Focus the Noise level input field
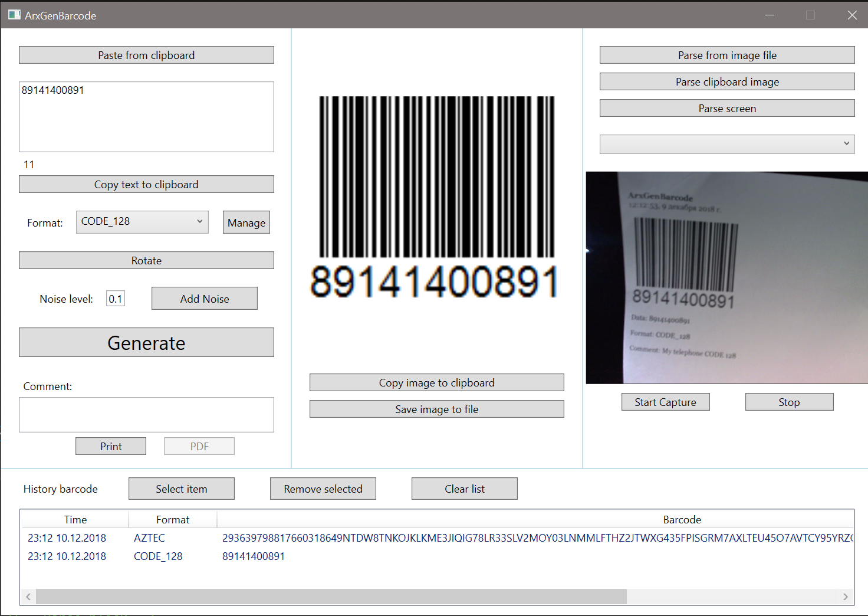868x616 pixels. [115, 299]
